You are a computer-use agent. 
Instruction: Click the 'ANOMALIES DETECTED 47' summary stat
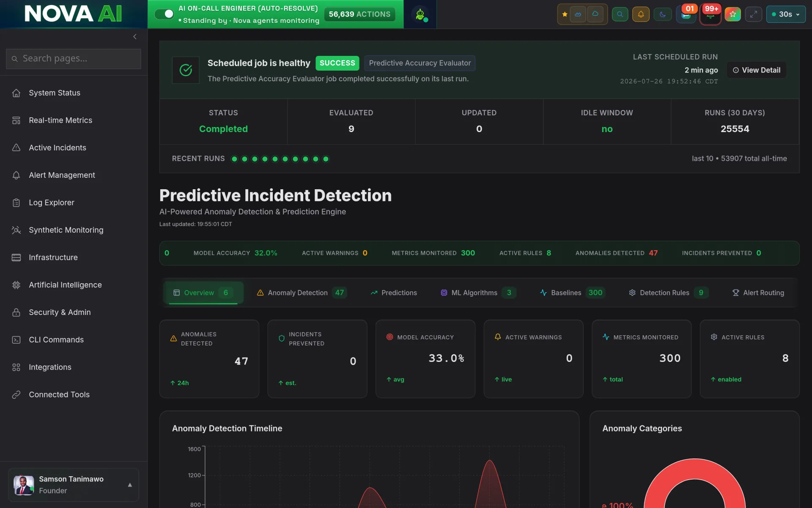[x=617, y=253]
